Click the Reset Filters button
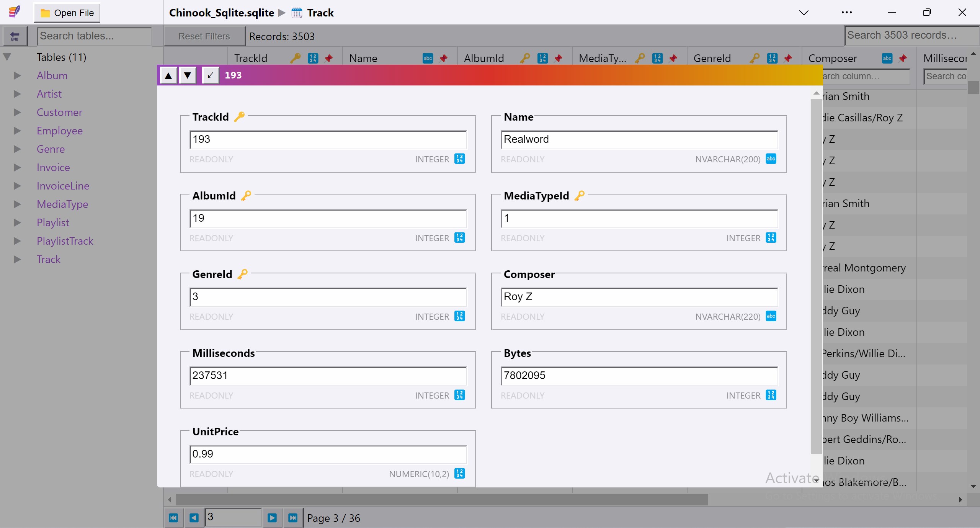The height and width of the screenshot is (528, 980). pos(204,36)
